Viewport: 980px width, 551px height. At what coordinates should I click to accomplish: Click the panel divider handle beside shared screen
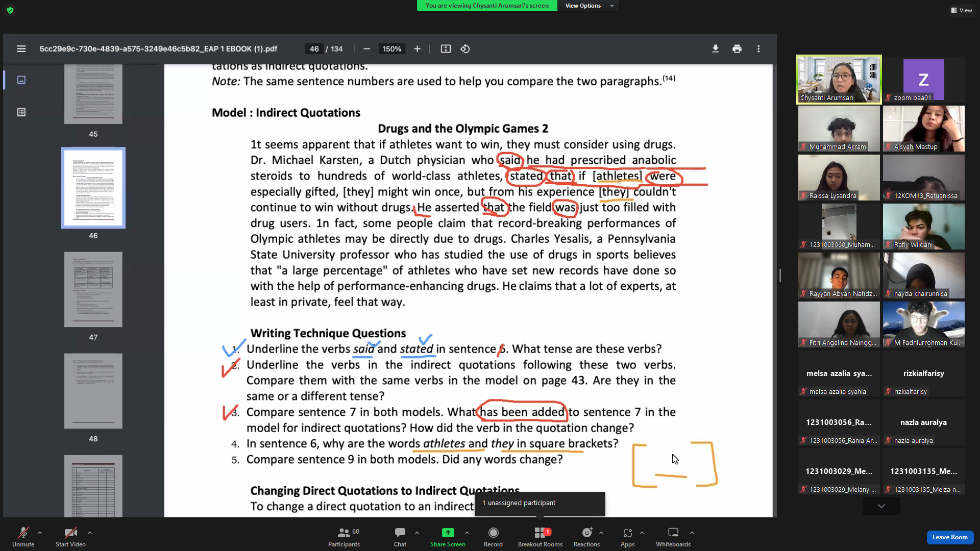click(x=780, y=275)
